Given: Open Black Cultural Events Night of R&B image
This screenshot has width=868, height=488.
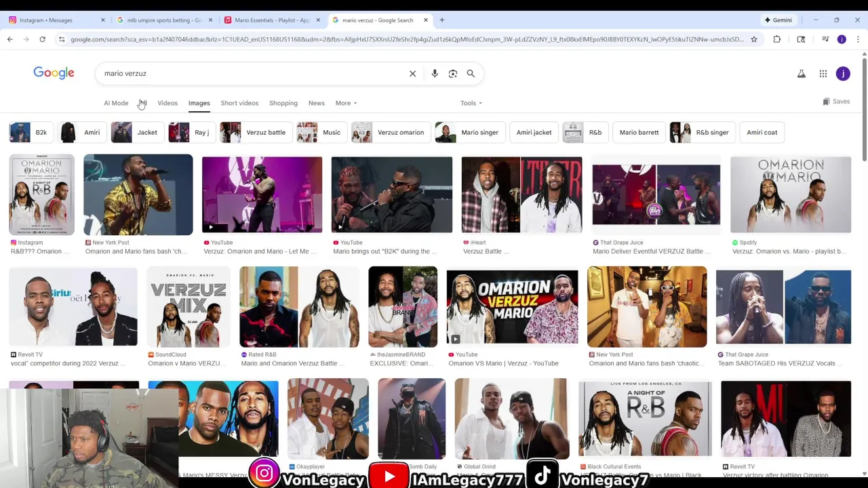Looking at the screenshot, I should coord(645,419).
